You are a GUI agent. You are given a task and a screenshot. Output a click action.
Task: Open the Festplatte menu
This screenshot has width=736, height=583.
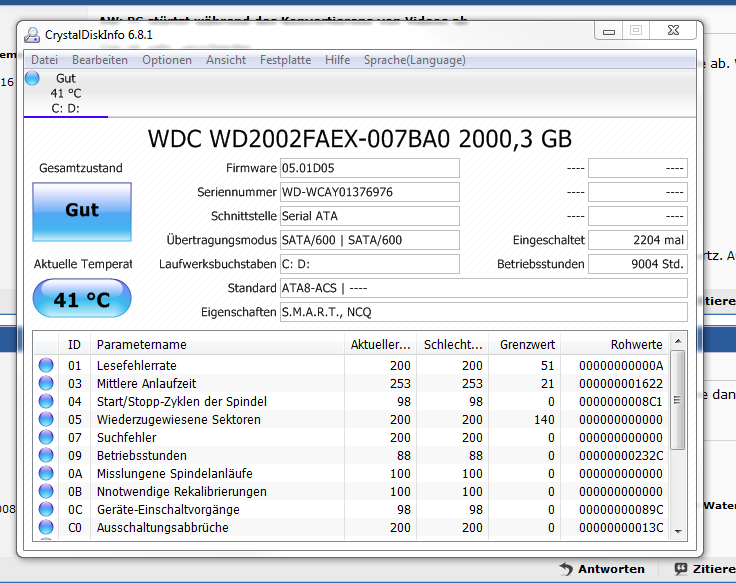click(x=285, y=60)
